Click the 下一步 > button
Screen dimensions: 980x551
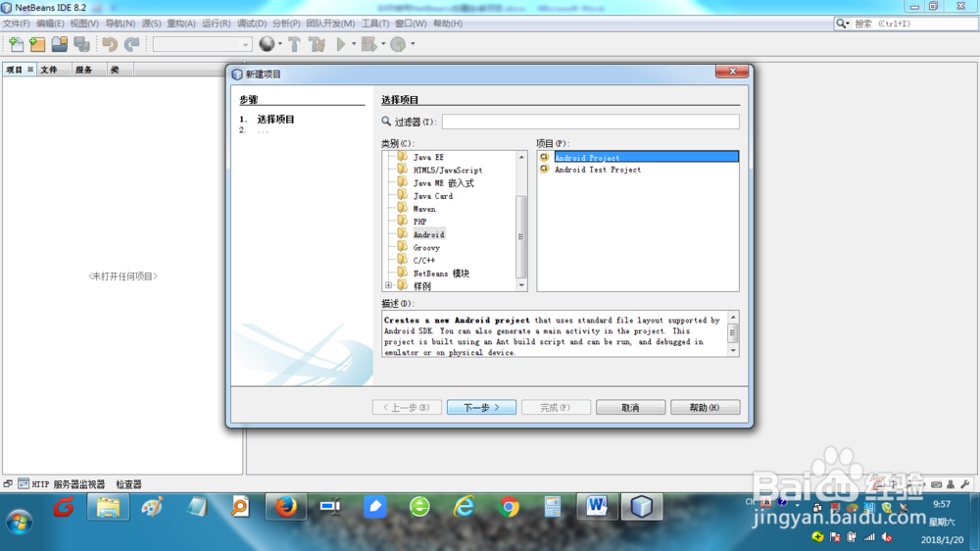[481, 407]
